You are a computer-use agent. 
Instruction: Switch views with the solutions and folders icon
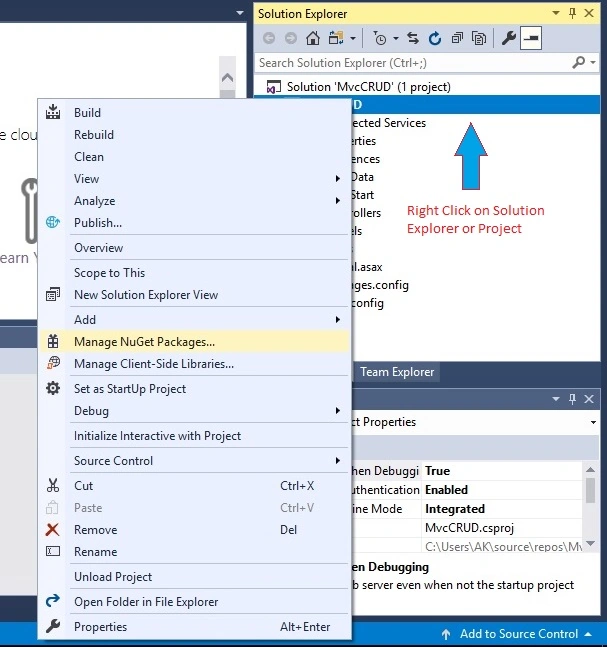[336, 38]
